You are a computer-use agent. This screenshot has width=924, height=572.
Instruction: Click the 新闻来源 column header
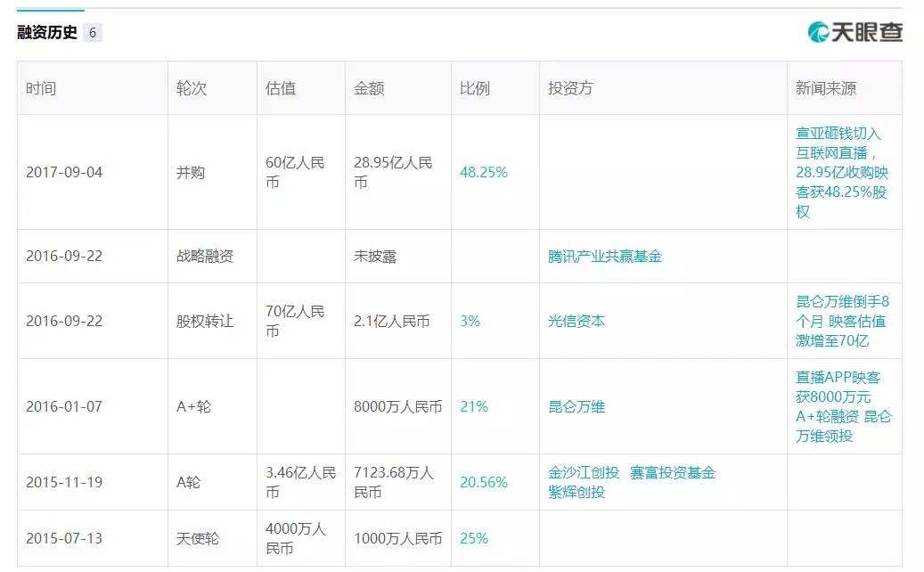pyautogui.click(x=826, y=88)
